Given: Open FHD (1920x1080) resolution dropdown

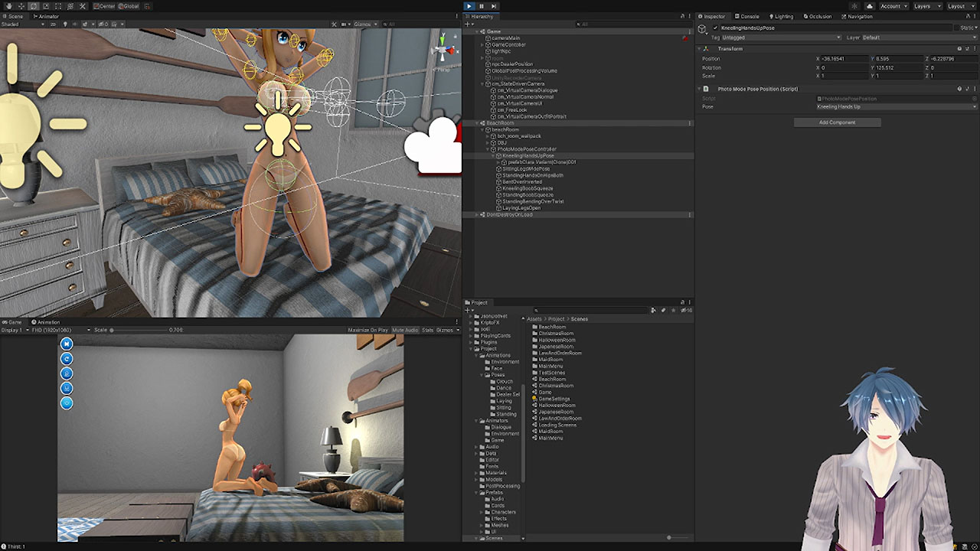Looking at the screenshot, I should 60,330.
